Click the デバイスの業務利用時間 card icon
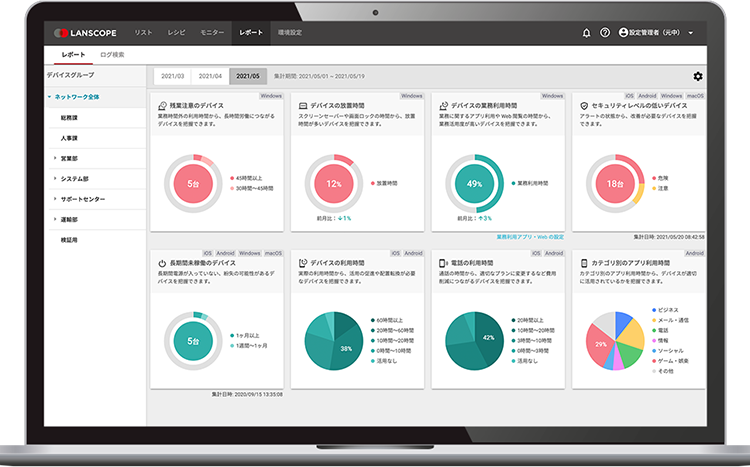The height and width of the screenshot is (467, 750). [443, 106]
